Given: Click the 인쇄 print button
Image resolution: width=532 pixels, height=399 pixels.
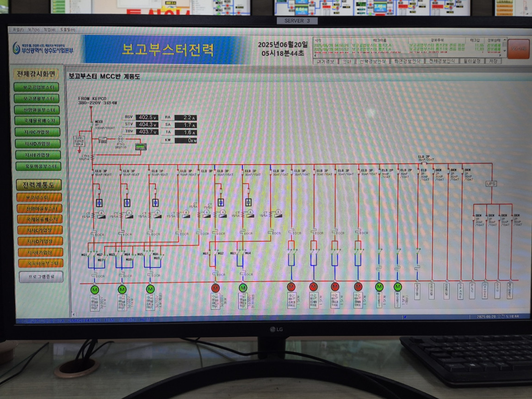Looking at the screenshot, I should (347, 61).
